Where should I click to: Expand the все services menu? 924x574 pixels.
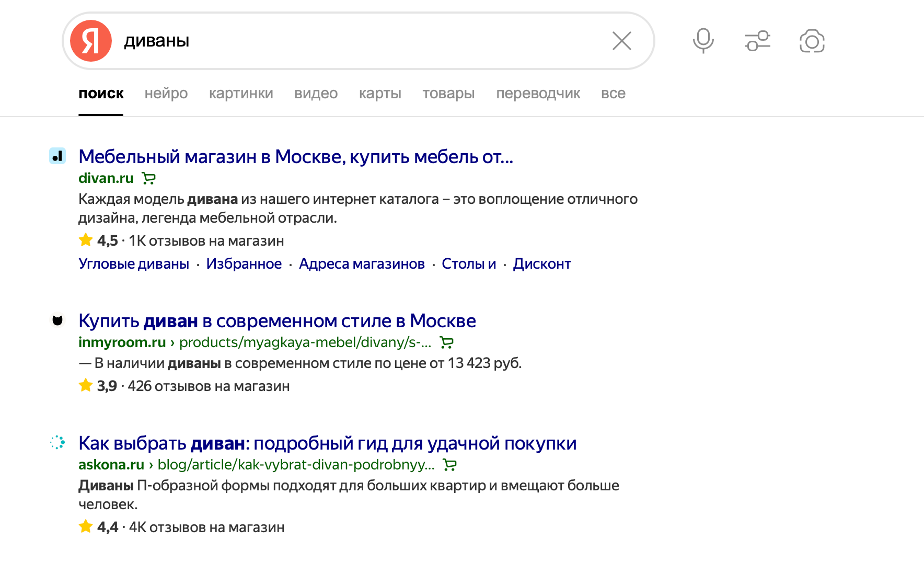coord(613,94)
